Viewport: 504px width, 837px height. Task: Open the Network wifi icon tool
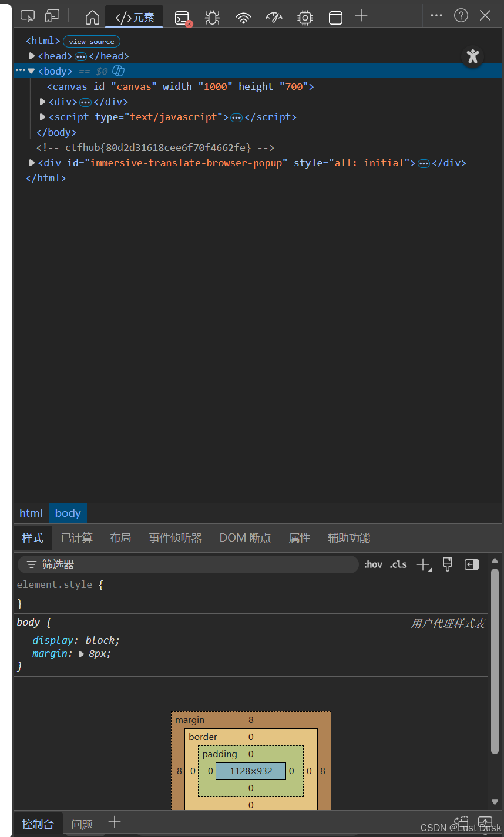pos(243,18)
